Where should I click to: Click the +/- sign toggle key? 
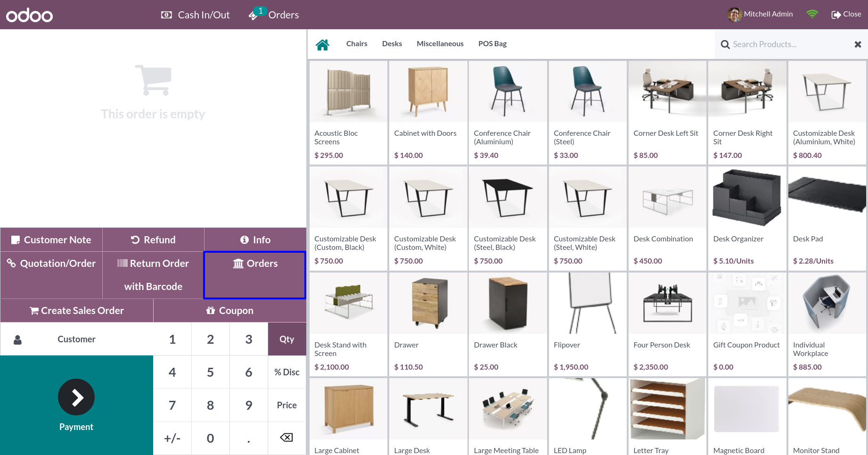(x=172, y=438)
